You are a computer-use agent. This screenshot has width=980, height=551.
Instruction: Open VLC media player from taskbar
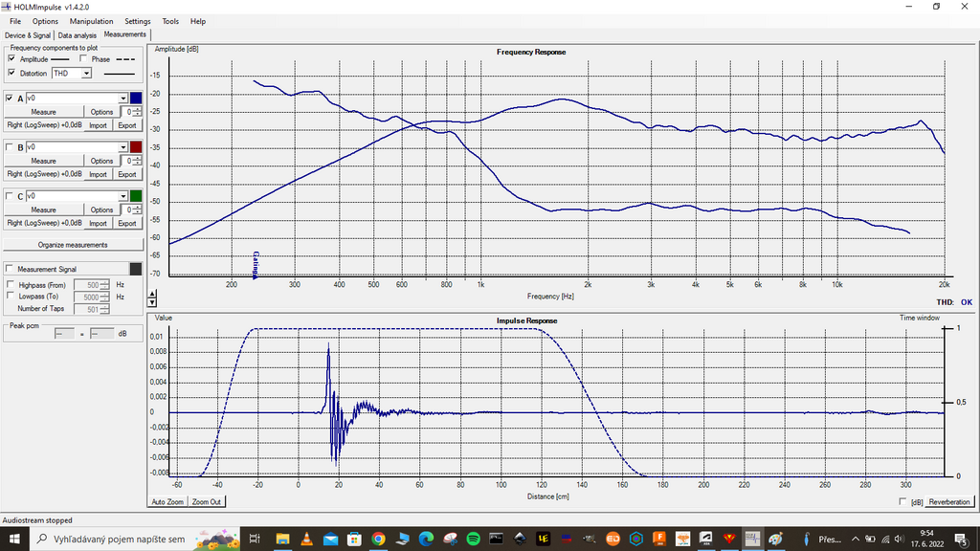click(x=306, y=539)
